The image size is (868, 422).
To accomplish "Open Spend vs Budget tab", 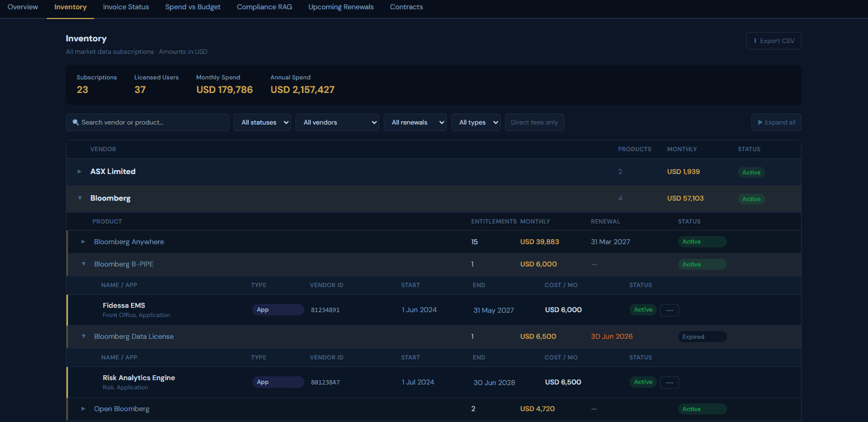I will point(193,7).
